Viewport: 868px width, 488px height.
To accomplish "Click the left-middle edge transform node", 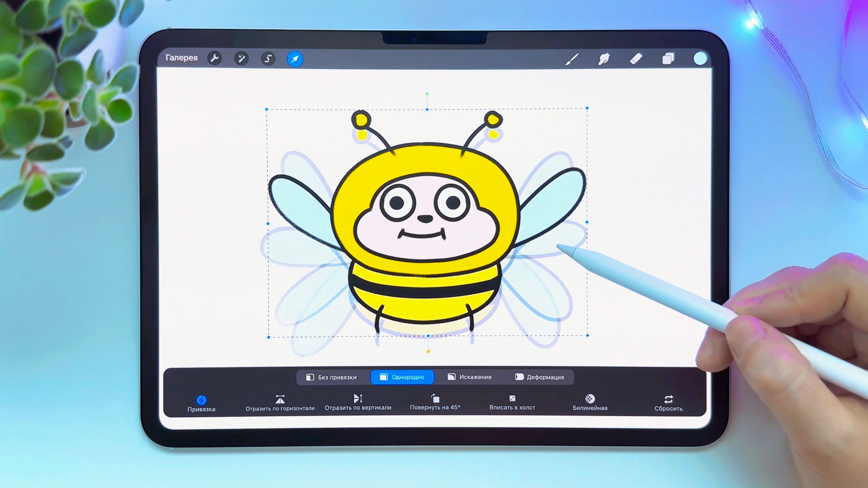I will [x=268, y=224].
